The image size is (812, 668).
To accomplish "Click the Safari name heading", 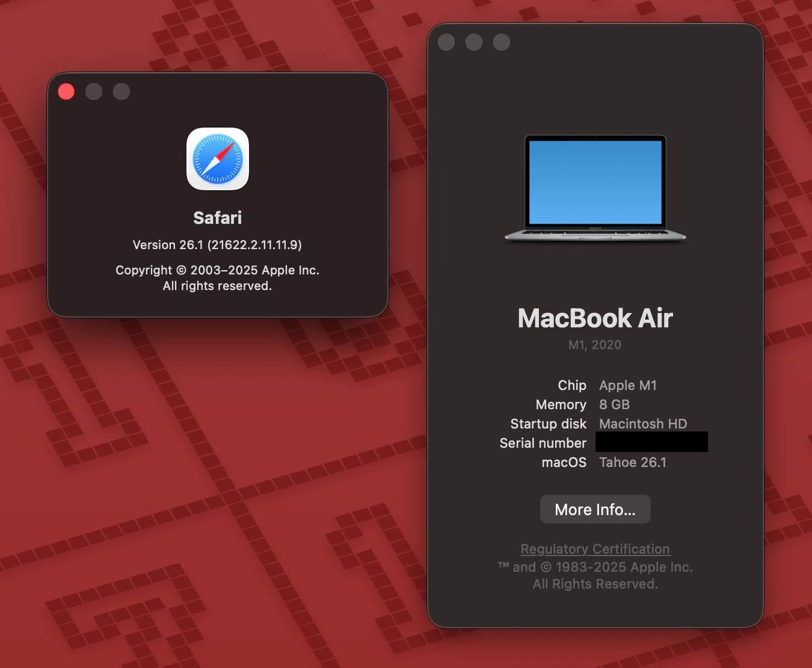I will tap(217, 218).
